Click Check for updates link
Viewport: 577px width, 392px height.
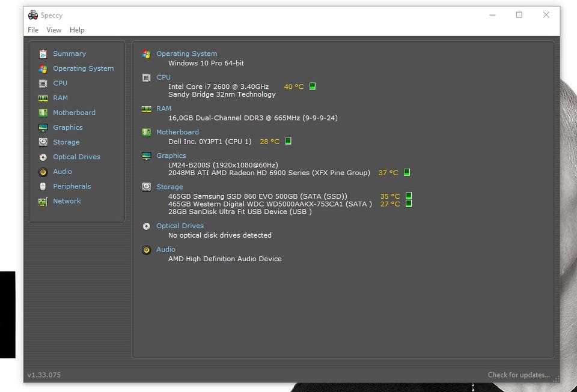click(x=519, y=375)
